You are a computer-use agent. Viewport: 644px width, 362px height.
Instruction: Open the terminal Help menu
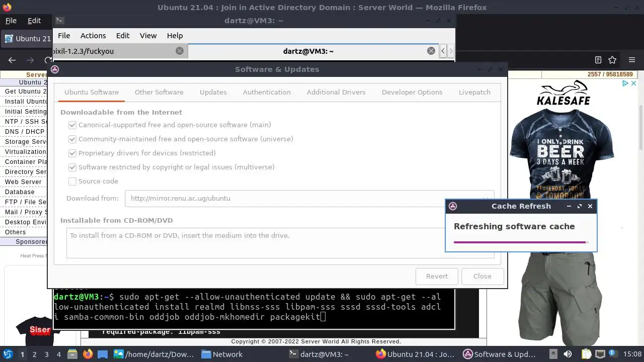tap(175, 36)
